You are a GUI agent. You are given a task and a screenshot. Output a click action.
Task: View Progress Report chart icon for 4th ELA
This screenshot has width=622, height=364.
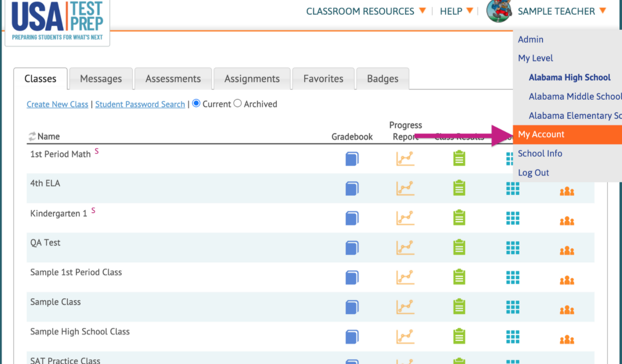406,188
